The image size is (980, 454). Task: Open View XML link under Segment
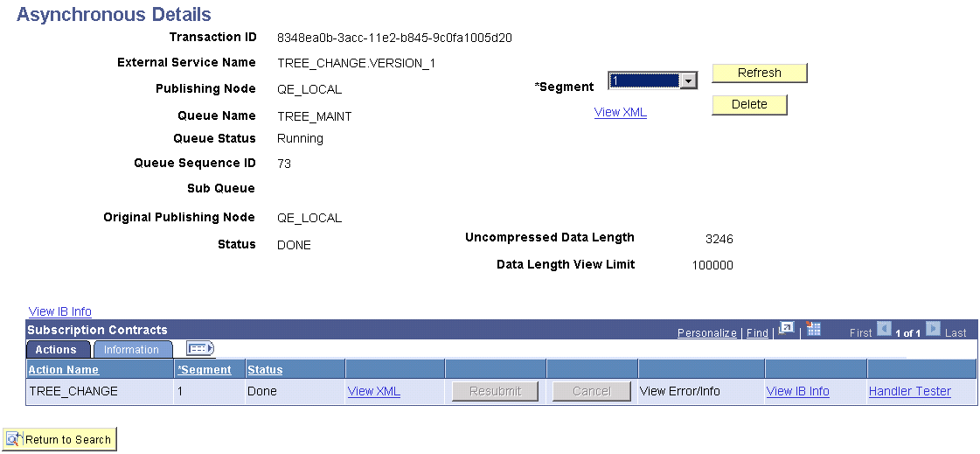620,113
